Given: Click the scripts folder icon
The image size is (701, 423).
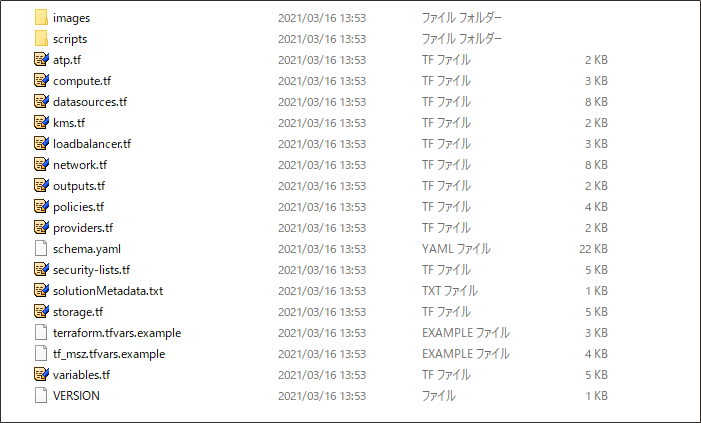Looking at the screenshot, I should click(x=41, y=38).
